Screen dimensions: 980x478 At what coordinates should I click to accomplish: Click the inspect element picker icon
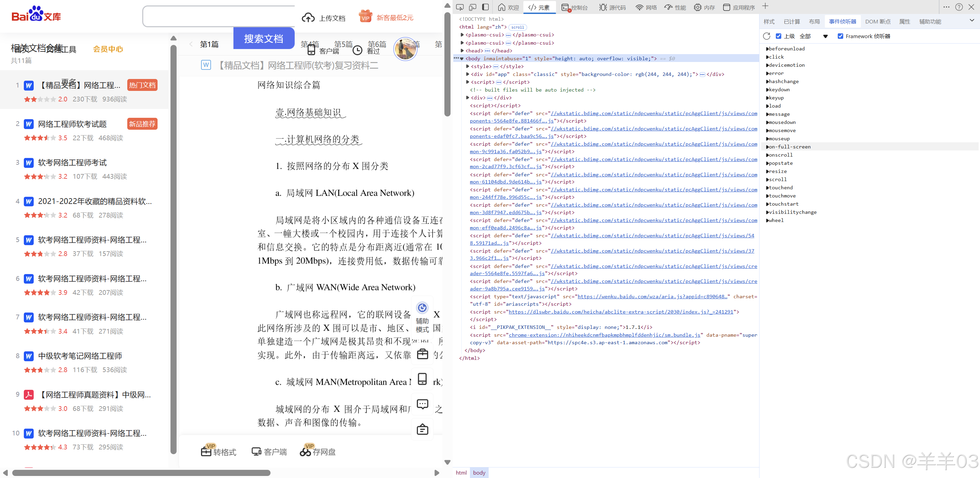[x=460, y=7]
